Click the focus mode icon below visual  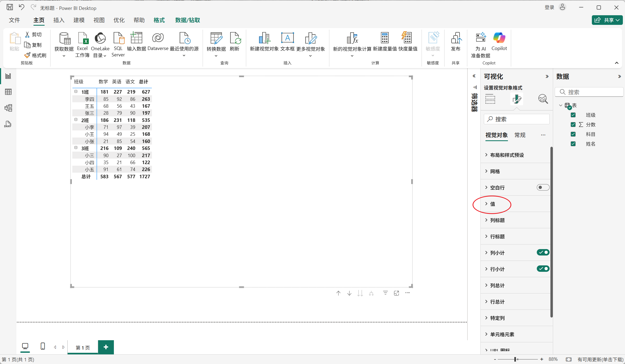pyautogui.click(x=396, y=293)
